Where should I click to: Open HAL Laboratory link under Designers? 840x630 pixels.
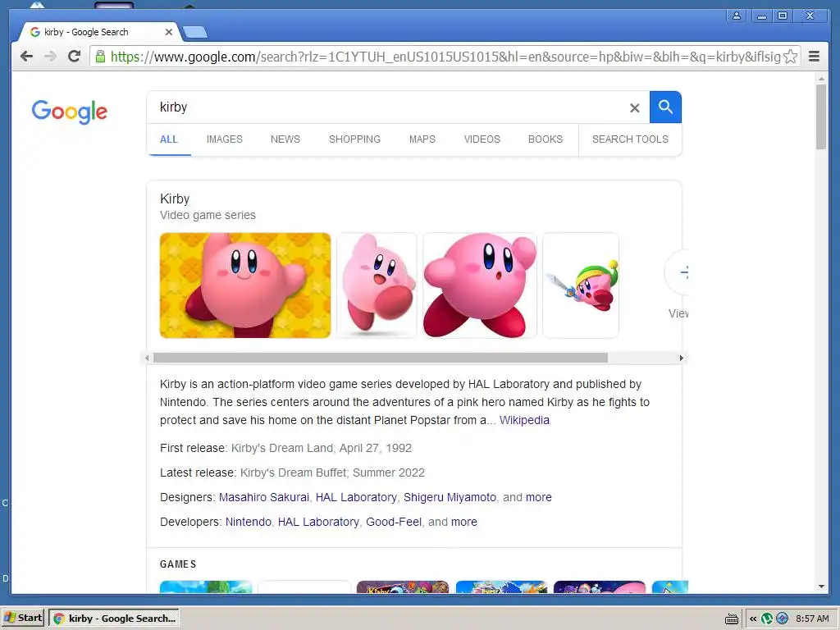(356, 497)
